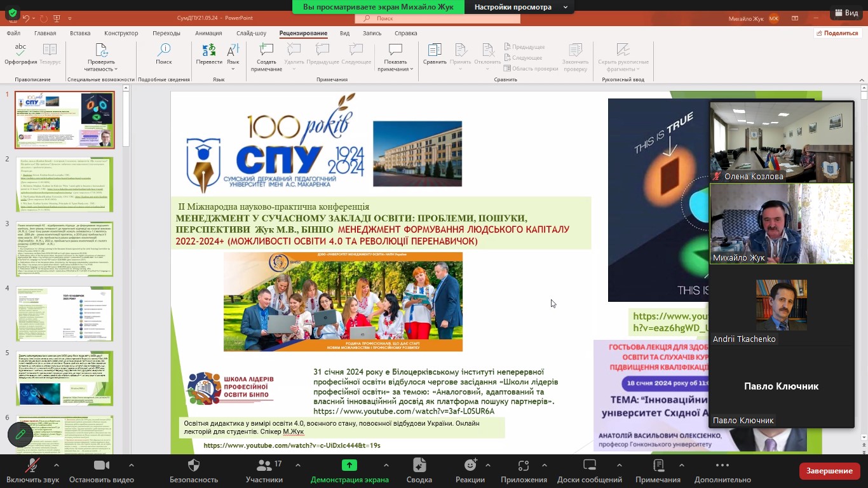
Task: Toggle Демонстрация экрана screen sharing
Action: (349, 466)
